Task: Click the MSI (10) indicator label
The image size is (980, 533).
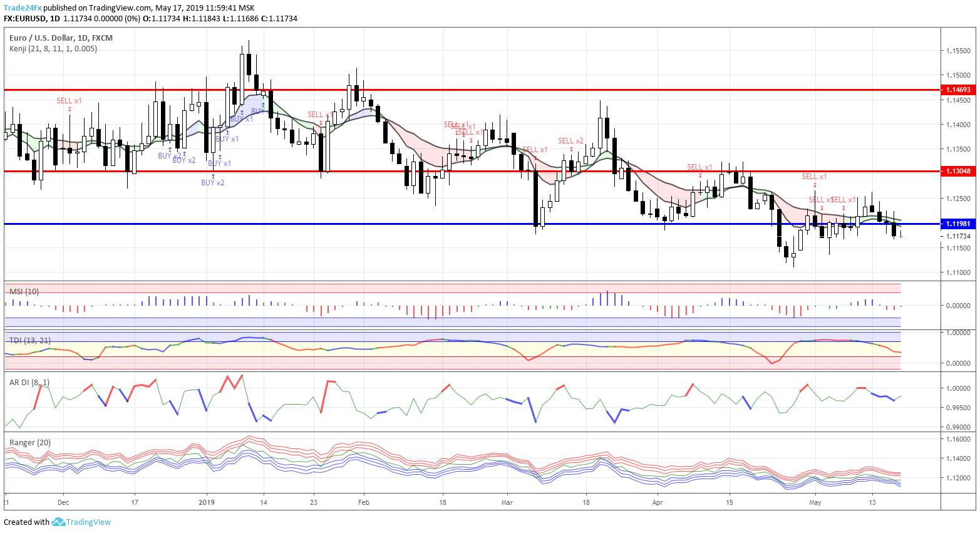Action: tap(24, 292)
